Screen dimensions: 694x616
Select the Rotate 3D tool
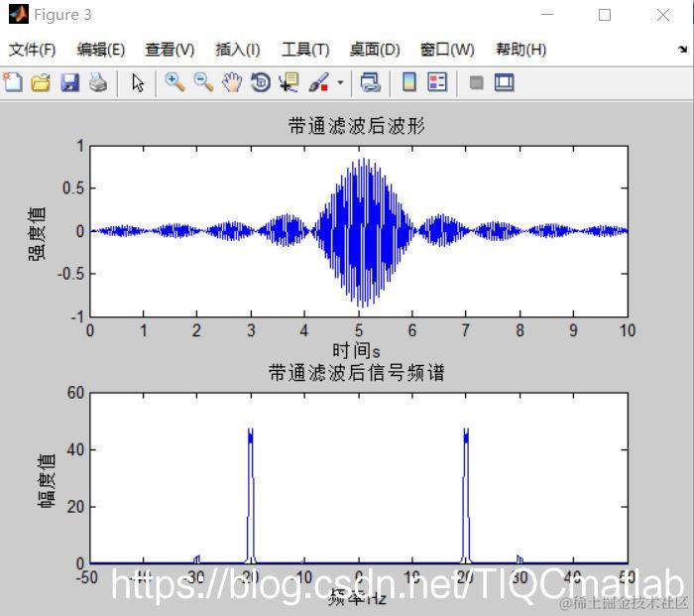tap(260, 82)
